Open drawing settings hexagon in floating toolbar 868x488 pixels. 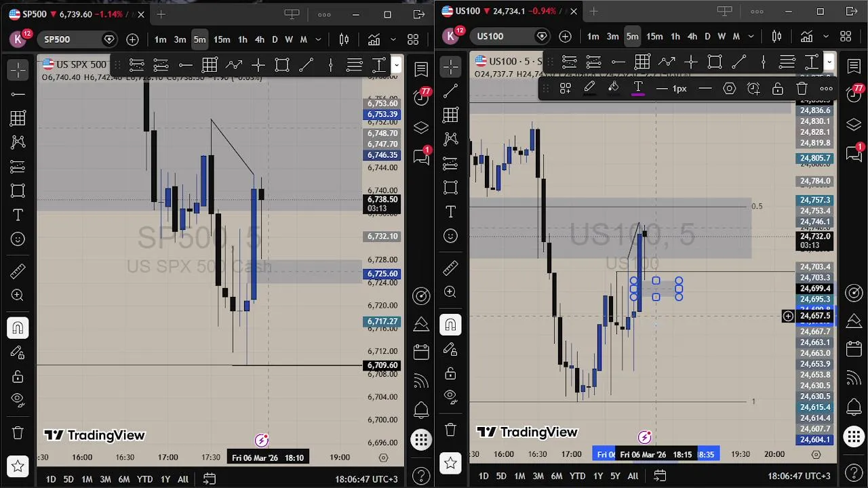(729, 88)
